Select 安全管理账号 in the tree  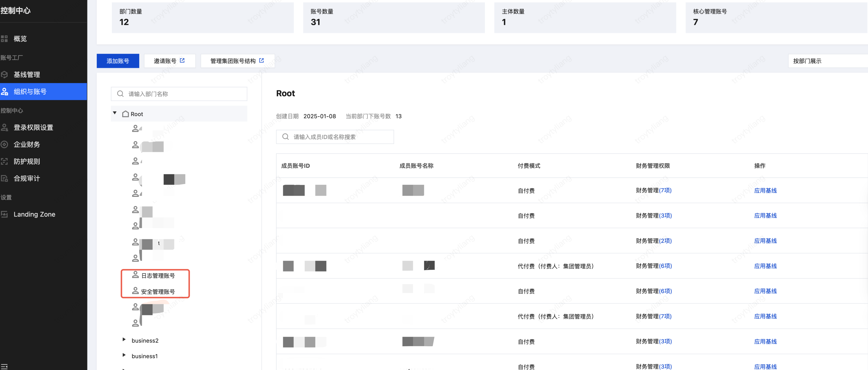158,292
